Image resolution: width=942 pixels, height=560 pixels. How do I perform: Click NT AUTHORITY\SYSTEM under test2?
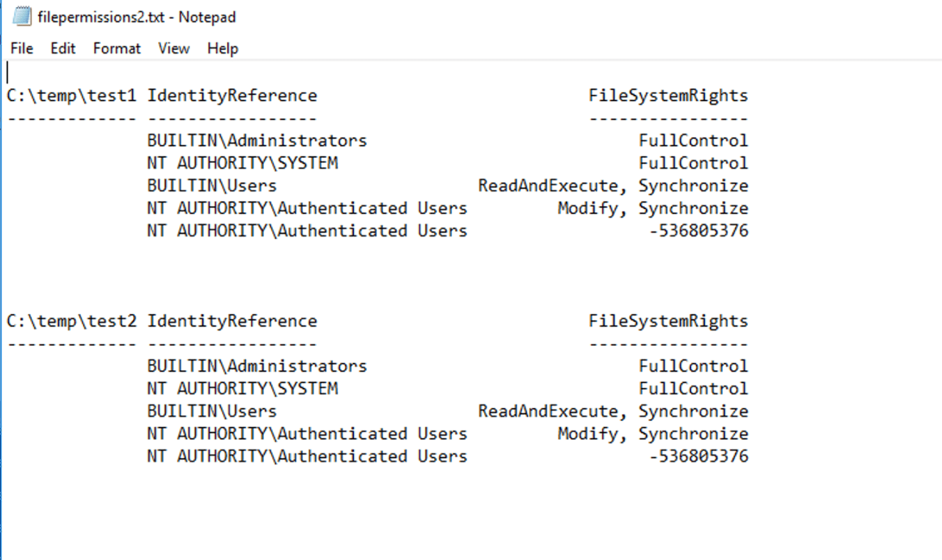click(242, 389)
